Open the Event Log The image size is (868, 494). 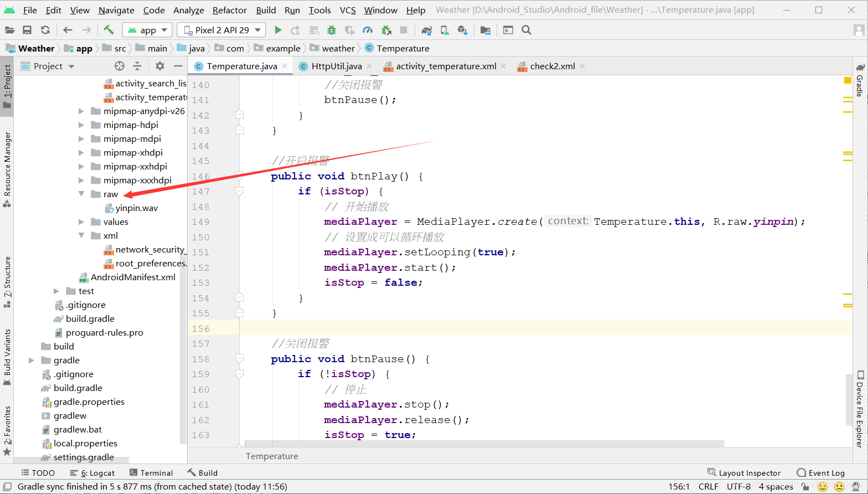[821, 473]
